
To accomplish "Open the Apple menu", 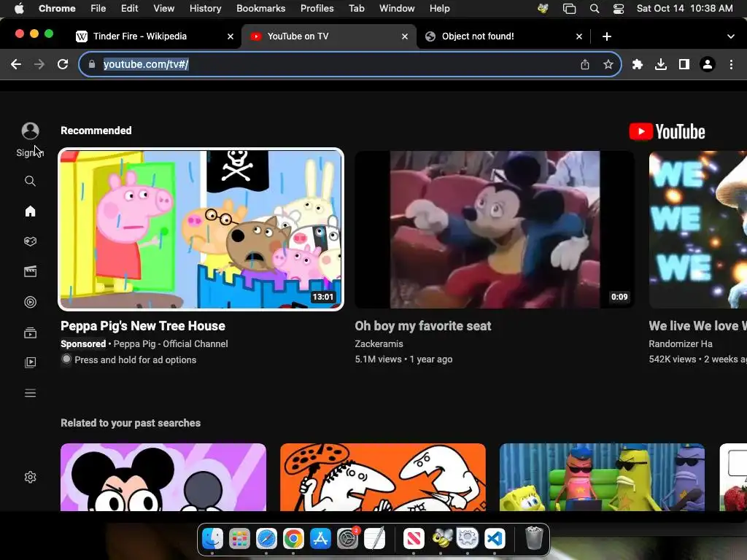I will (x=19, y=9).
